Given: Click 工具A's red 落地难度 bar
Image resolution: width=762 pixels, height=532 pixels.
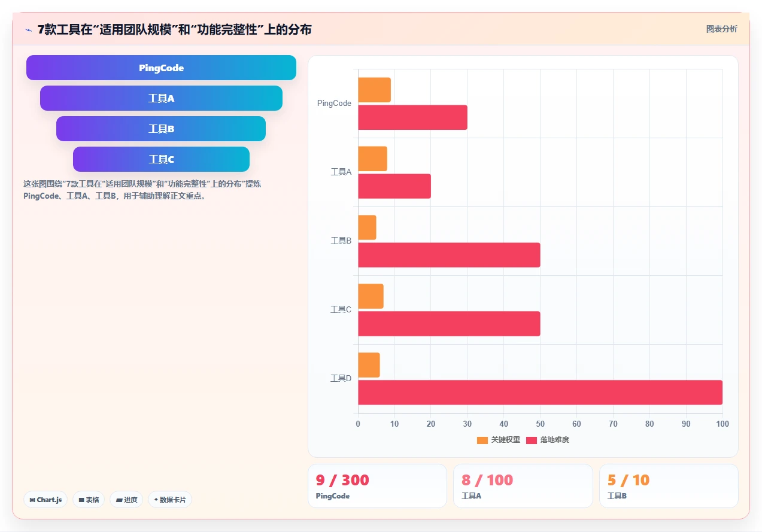Looking at the screenshot, I should 394,186.
